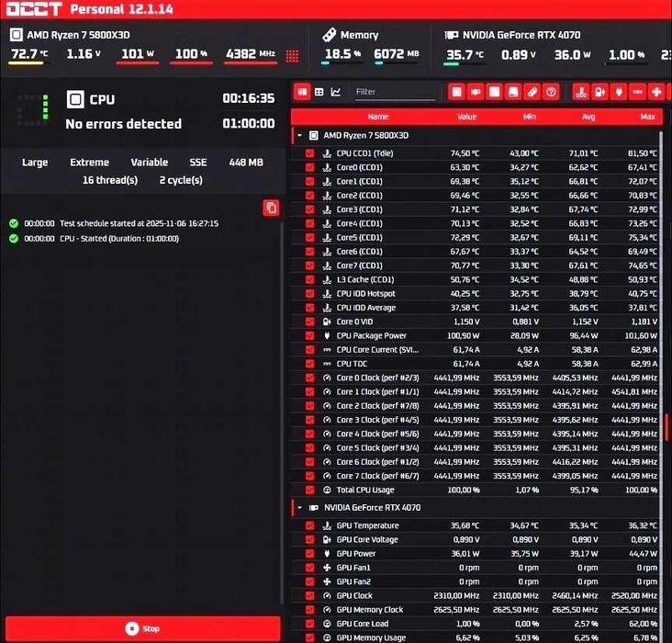Sort by the Min column header
This screenshot has height=643, width=672.
(530, 117)
